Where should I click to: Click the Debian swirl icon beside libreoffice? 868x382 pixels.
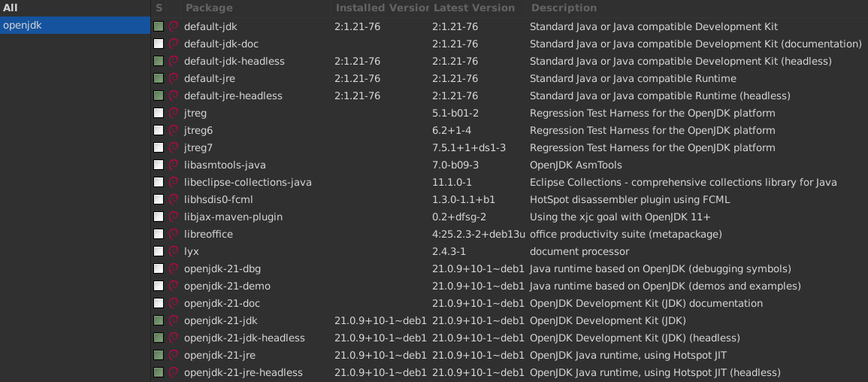174,234
